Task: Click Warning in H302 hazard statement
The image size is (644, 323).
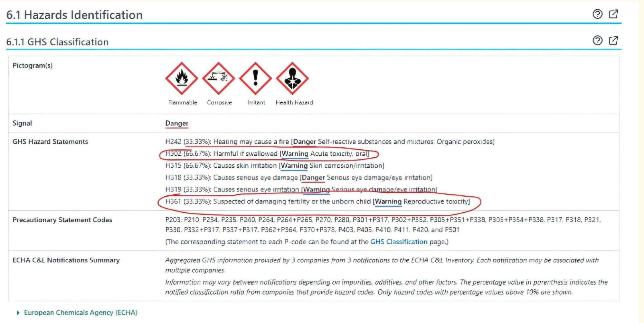Action: (295, 154)
